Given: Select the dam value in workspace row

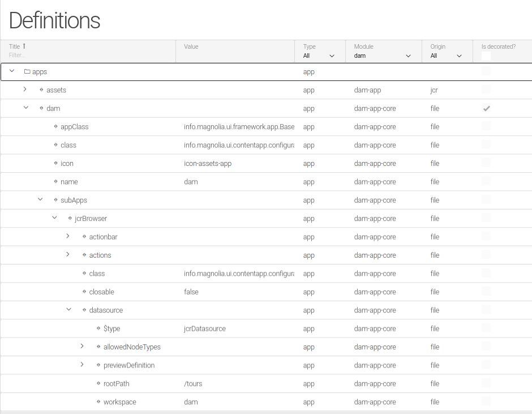Looking at the screenshot, I should point(191,402).
